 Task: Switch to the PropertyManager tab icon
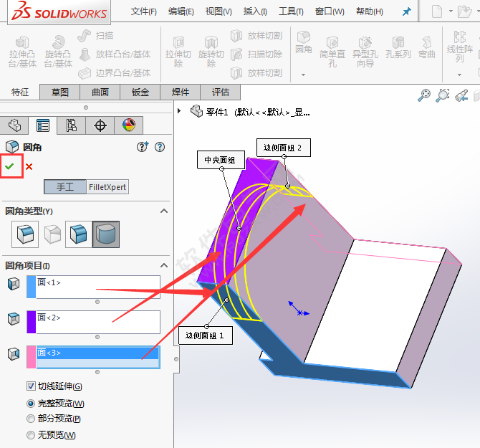[x=43, y=125]
